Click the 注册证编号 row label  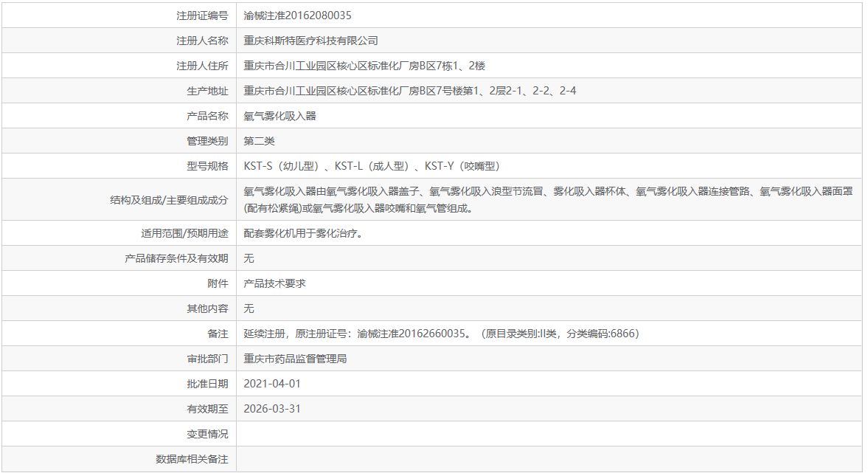tap(204, 14)
